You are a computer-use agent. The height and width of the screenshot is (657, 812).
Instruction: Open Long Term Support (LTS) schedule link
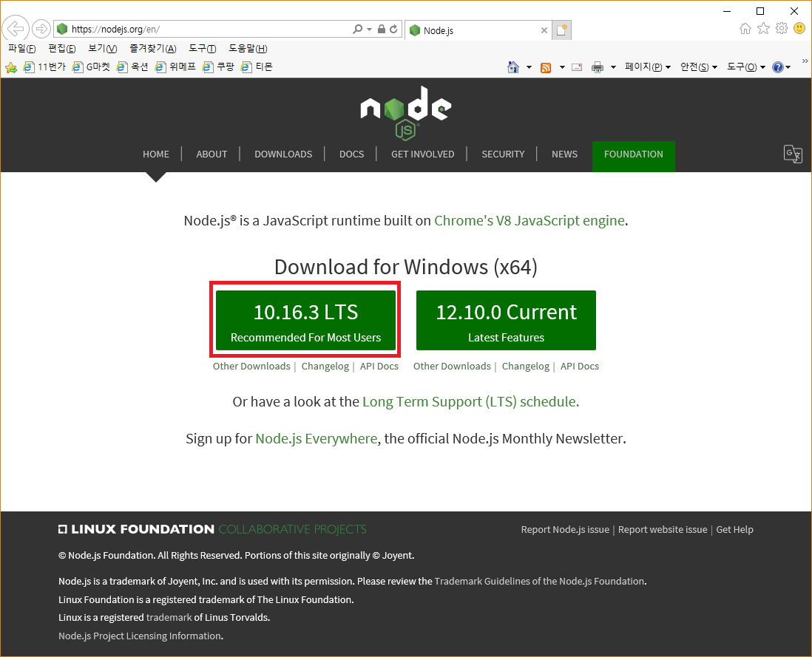[470, 402]
